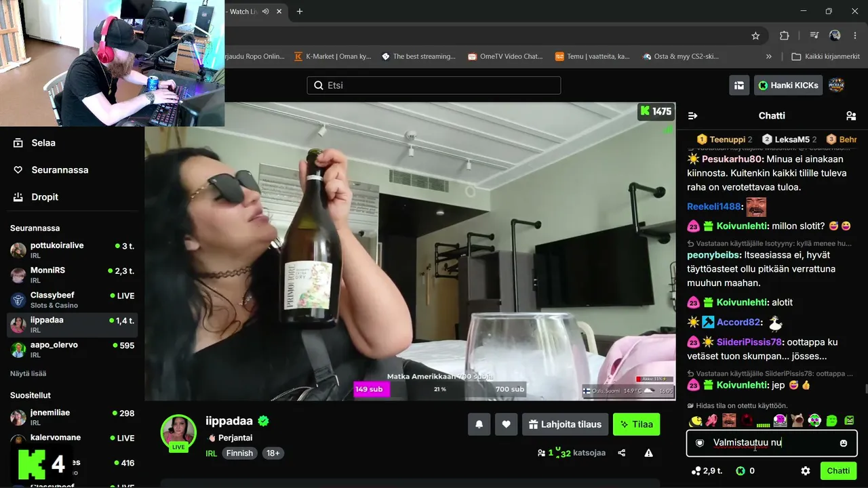
Task: Open the chat users list icon
Action: click(851, 116)
